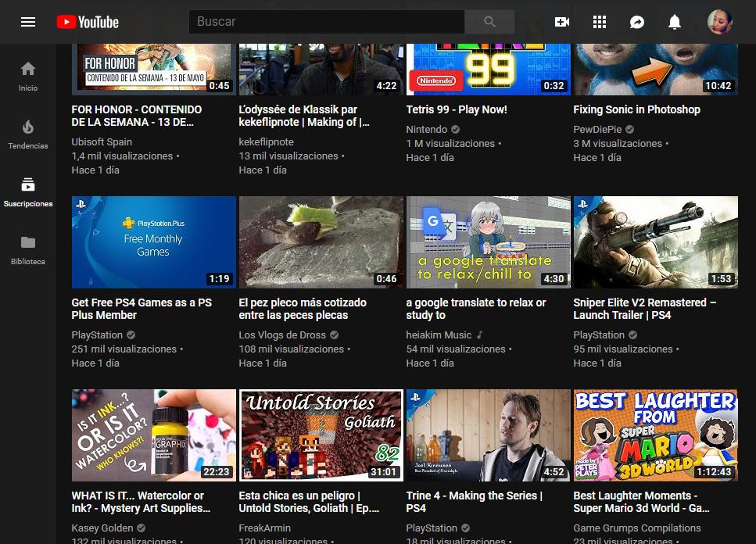Visit PlayStation channel under Trine 4 video
The width and height of the screenshot is (756, 544).
(x=432, y=528)
